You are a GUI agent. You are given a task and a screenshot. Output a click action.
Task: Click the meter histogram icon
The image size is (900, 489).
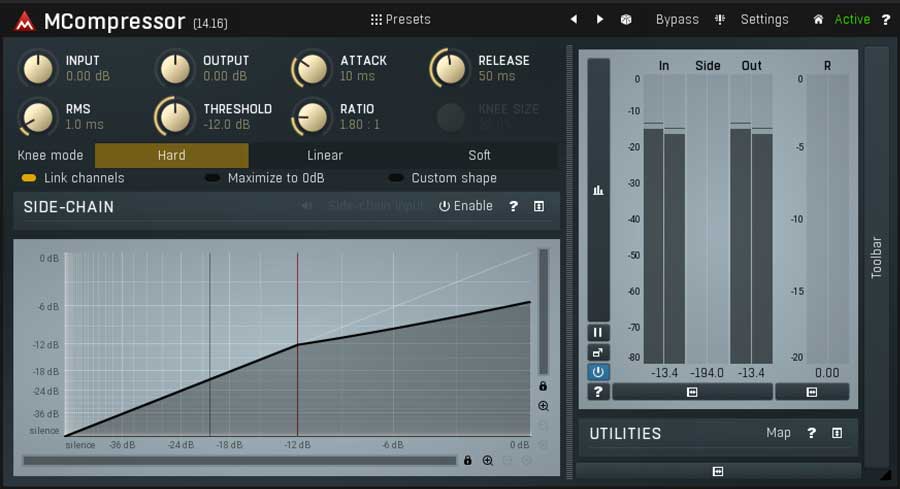tap(598, 190)
